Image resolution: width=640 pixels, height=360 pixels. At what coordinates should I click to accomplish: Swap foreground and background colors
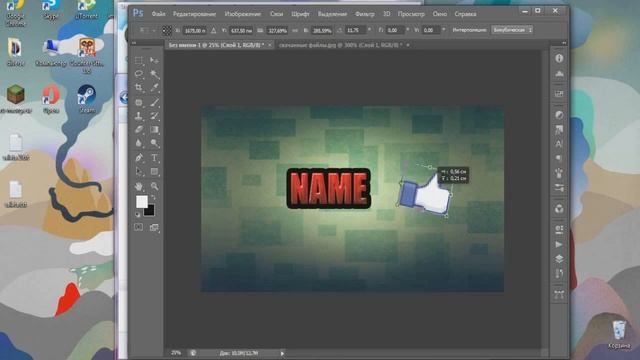[x=153, y=198]
